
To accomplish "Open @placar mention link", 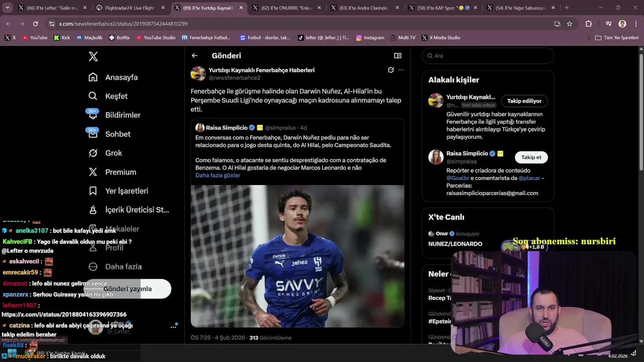I will (529, 178).
